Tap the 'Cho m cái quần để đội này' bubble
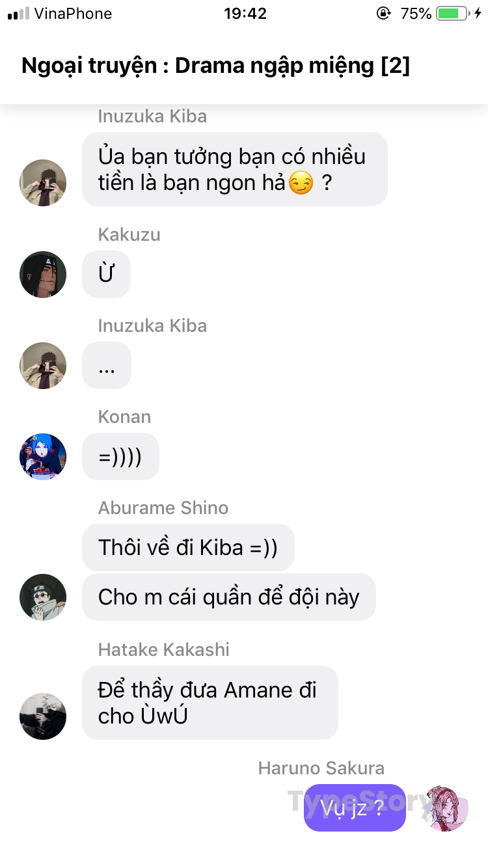 229,597
